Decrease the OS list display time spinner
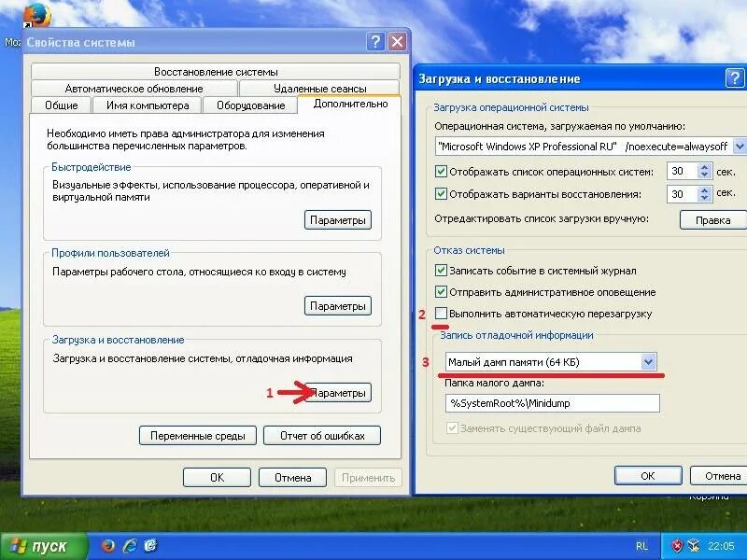Screen dimensions: 747x560 pos(705,175)
